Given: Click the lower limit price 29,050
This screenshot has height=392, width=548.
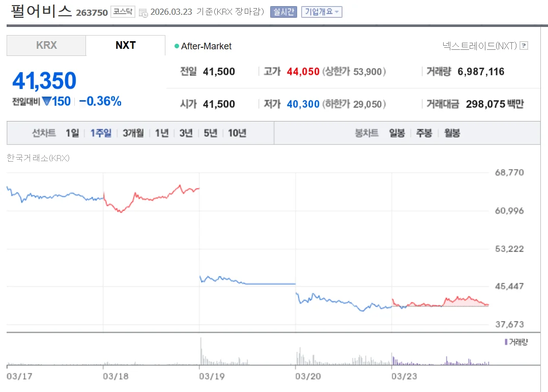Looking at the screenshot, I should (367, 104).
